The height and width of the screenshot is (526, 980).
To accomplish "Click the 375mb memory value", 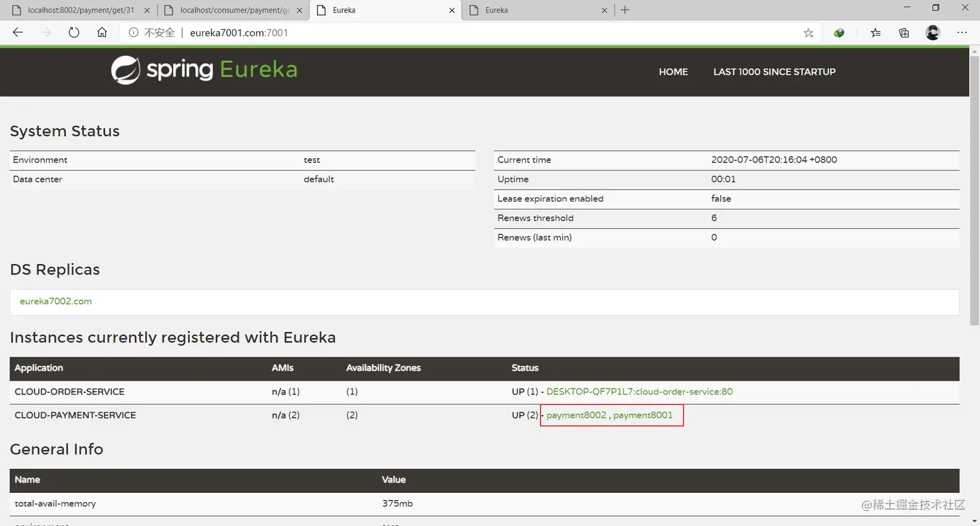I will point(397,503).
